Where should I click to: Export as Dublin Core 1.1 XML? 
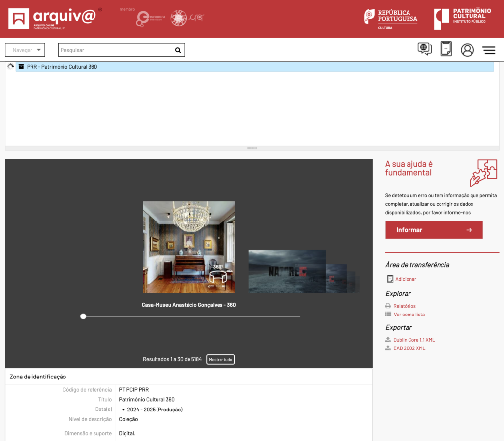point(414,340)
